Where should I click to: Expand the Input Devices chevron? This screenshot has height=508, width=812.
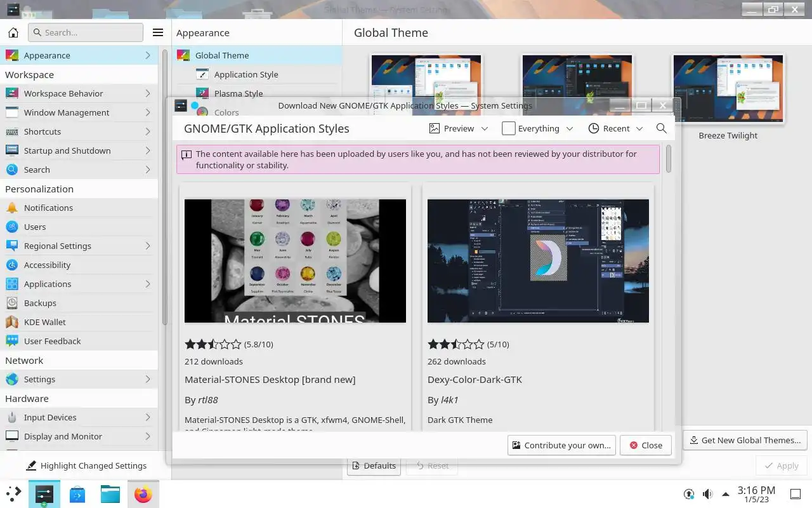pyautogui.click(x=148, y=417)
